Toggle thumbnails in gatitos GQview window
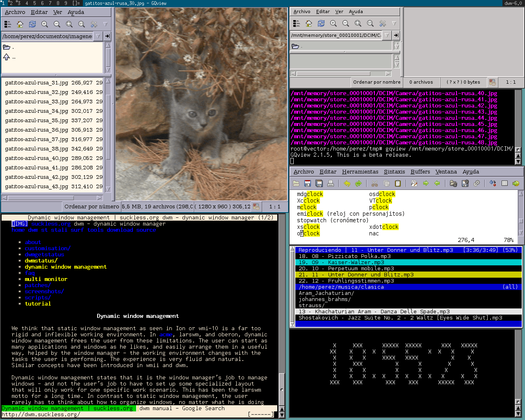The width and height of the screenshot is (525, 420). click(8, 24)
